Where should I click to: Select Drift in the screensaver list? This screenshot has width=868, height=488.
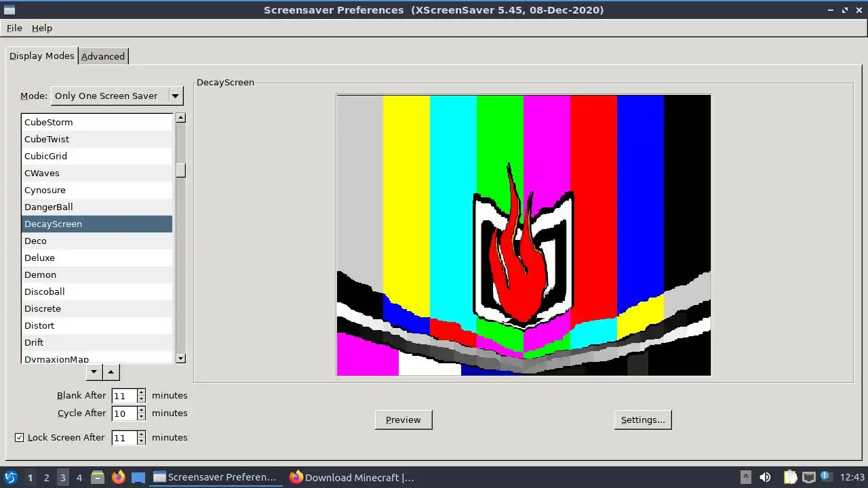(x=97, y=342)
